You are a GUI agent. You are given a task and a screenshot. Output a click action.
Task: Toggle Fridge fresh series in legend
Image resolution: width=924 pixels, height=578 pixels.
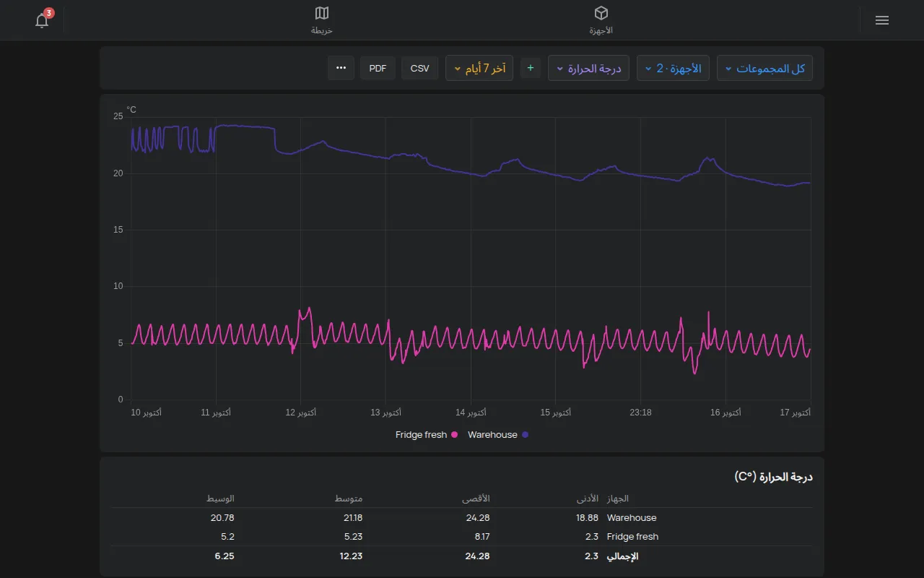tap(427, 435)
